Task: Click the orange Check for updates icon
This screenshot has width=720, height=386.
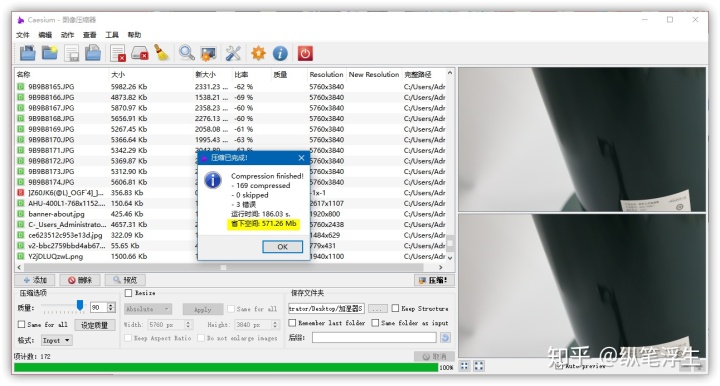Action: pyautogui.click(x=258, y=53)
